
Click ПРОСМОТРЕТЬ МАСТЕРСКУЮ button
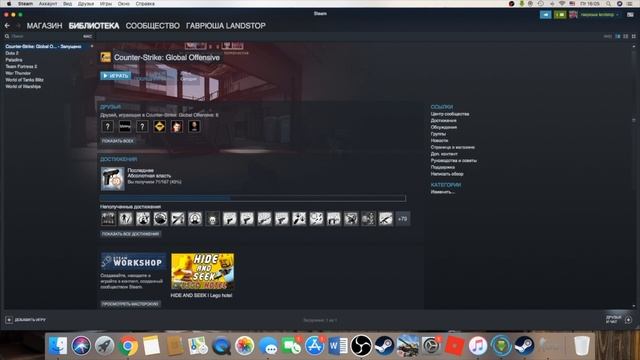point(130,304)
